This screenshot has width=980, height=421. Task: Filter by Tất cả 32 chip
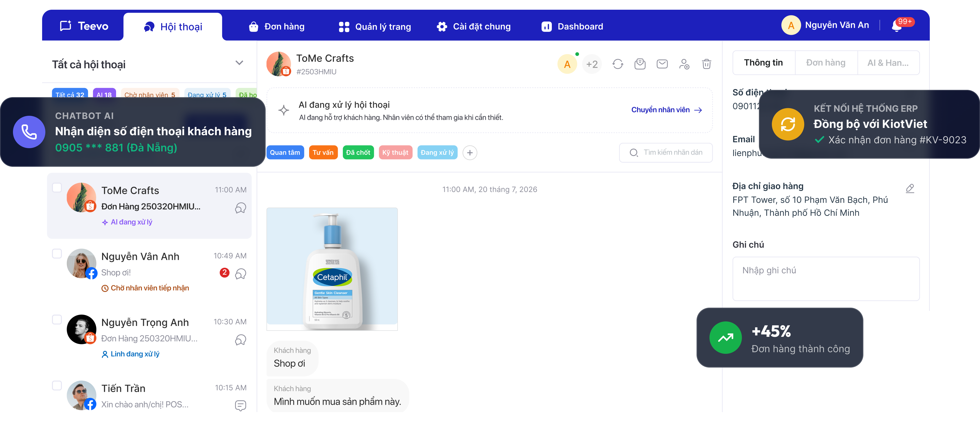[x=70, y=94]
